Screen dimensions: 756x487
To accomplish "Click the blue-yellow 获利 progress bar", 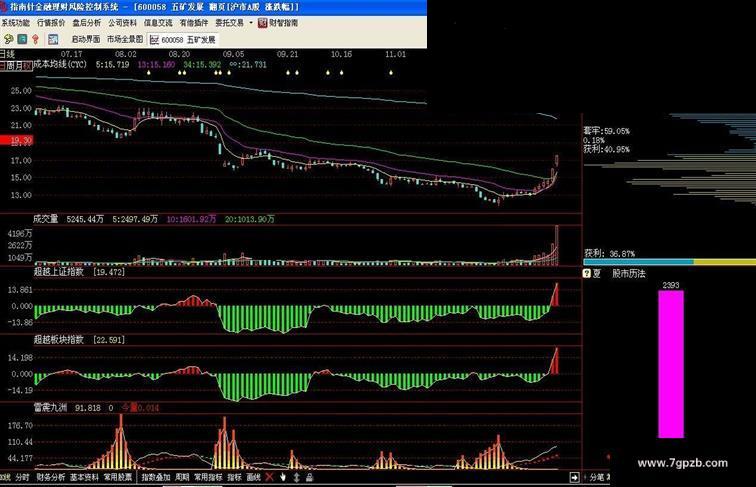I will (x=669, y=262).
